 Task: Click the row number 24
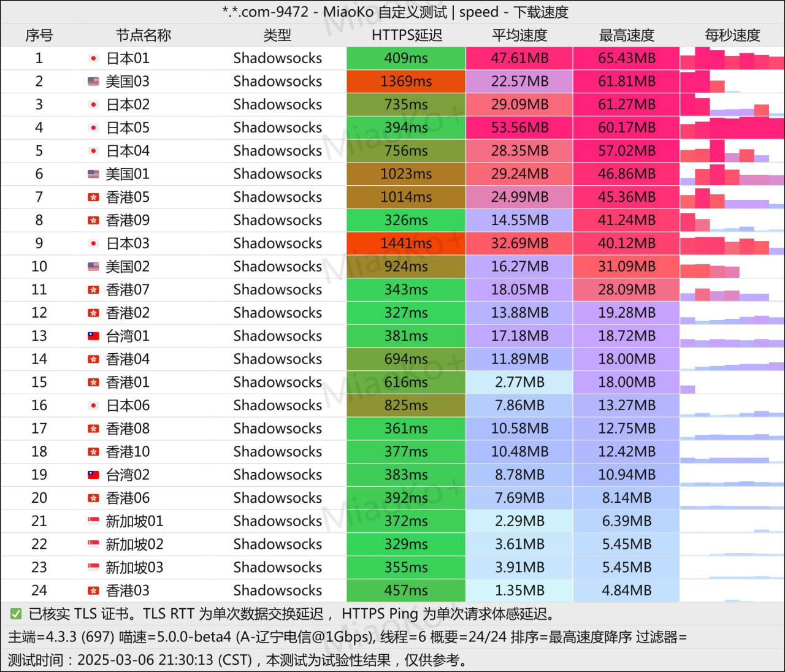pos(39,590)
